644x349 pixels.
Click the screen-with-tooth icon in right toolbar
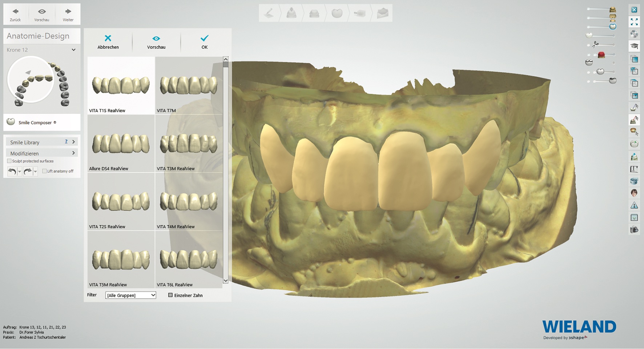coord(634,218)
